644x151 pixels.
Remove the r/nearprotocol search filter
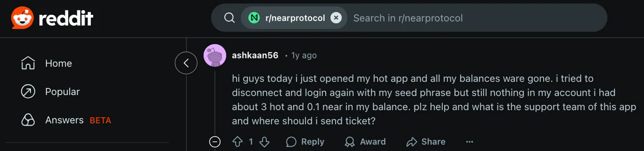[x=336, y=18]
